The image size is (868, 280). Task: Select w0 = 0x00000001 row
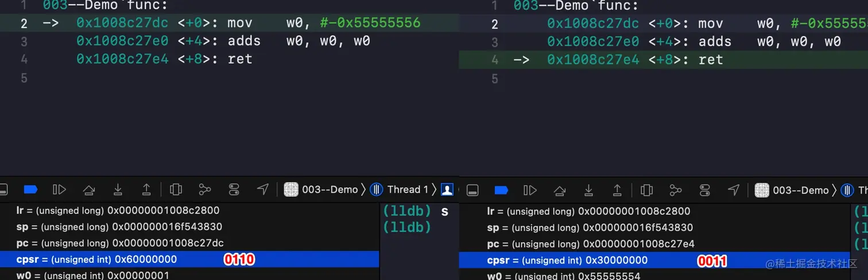point(189,275)
